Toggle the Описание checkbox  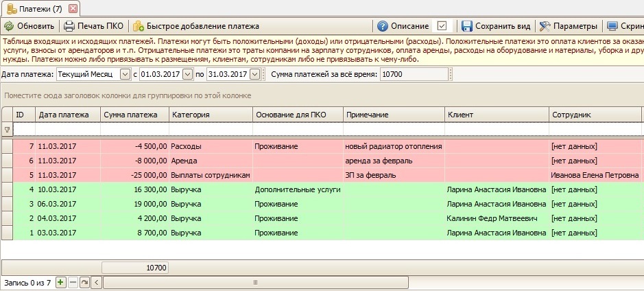[x=442, y=26]
